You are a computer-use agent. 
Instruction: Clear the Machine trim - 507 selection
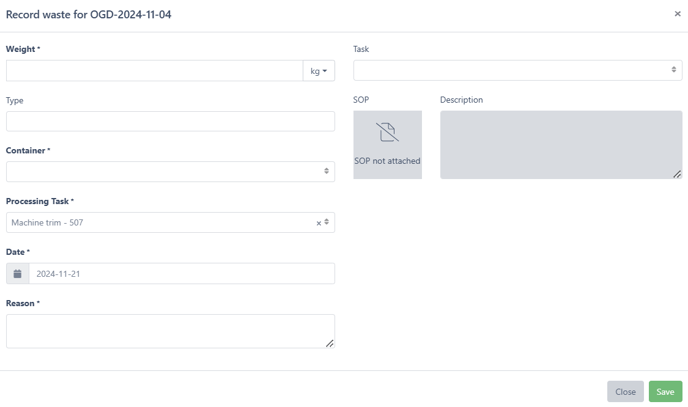[319, 223]
